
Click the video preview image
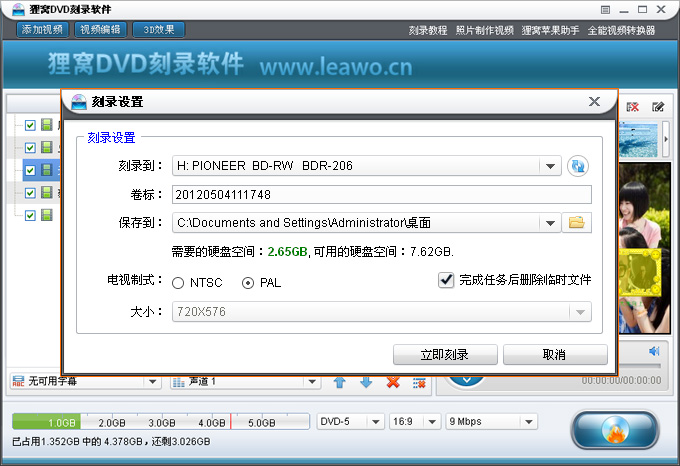[644, 248]
